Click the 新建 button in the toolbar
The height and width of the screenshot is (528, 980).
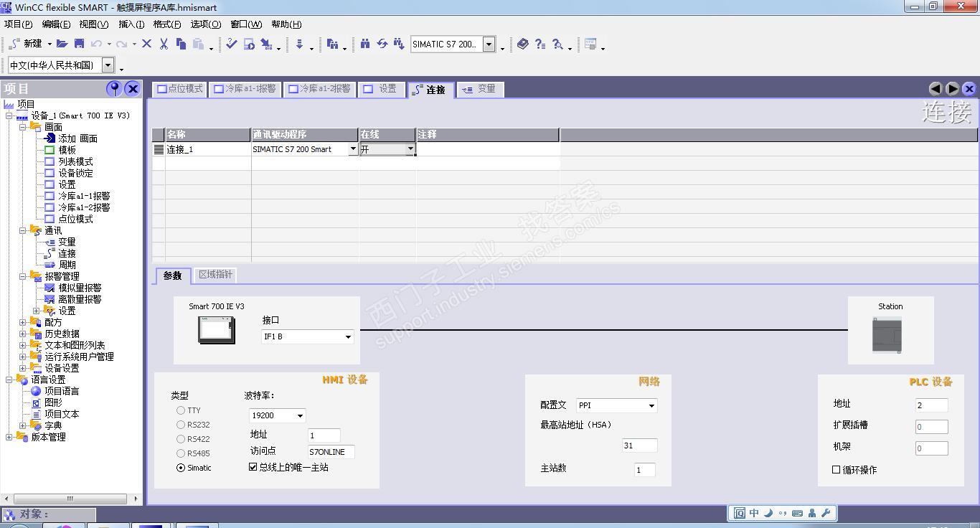[x=26, y=44]
